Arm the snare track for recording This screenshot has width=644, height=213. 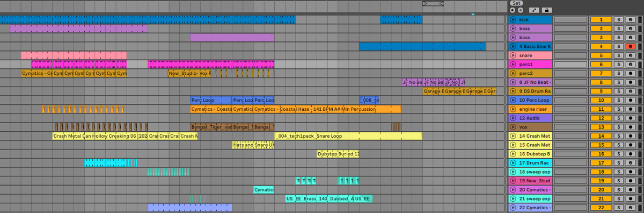click(630, 55)
